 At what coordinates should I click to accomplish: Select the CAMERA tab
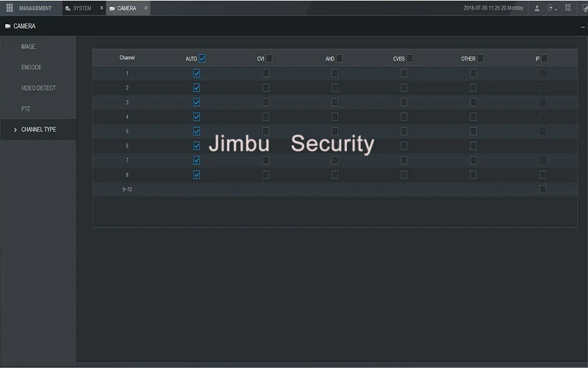click(126, 8)
